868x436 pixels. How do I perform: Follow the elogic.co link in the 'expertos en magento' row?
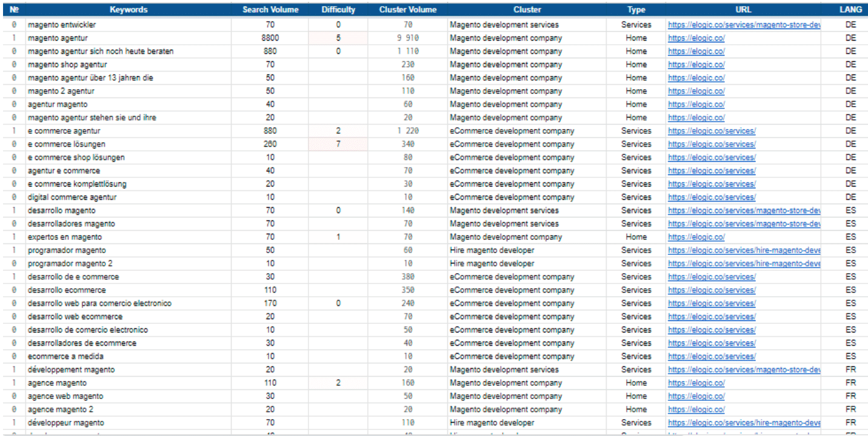tap(696, 237)
